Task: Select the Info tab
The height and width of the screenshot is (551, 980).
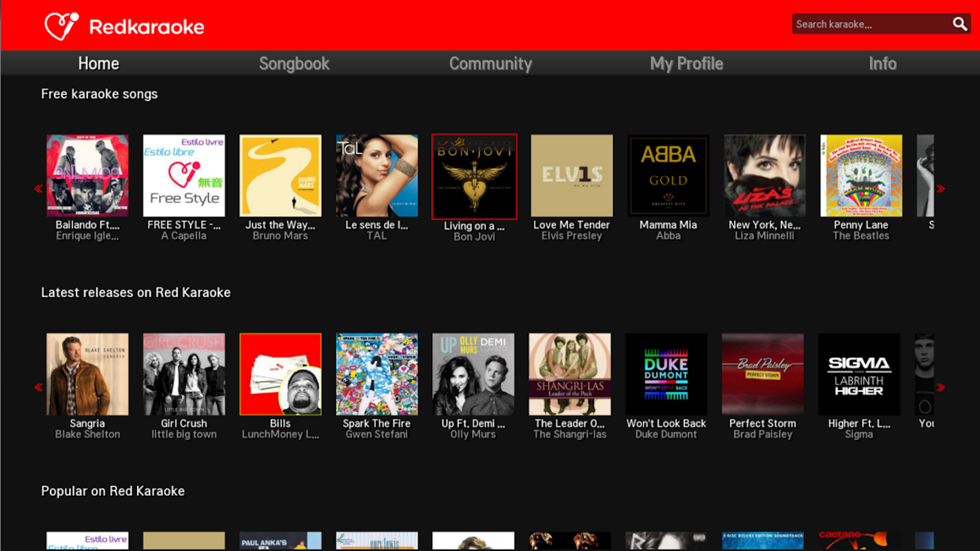Action: pos(883,63)
